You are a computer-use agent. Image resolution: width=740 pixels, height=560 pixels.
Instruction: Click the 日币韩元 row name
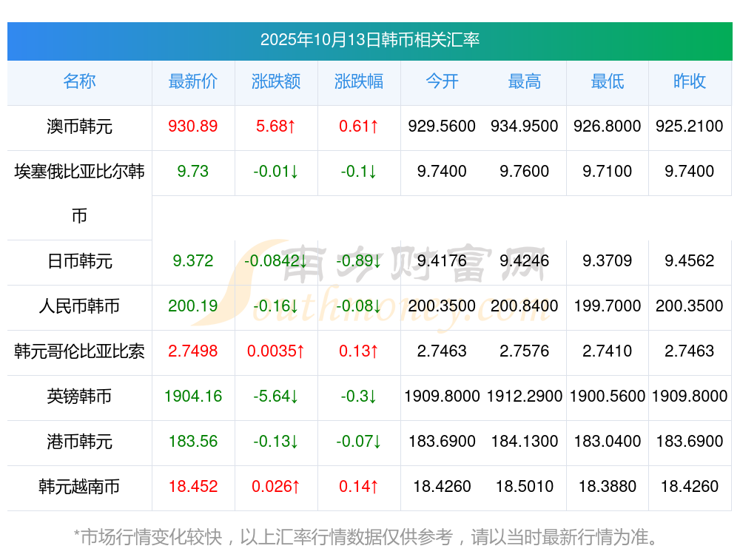pos(79,261)
